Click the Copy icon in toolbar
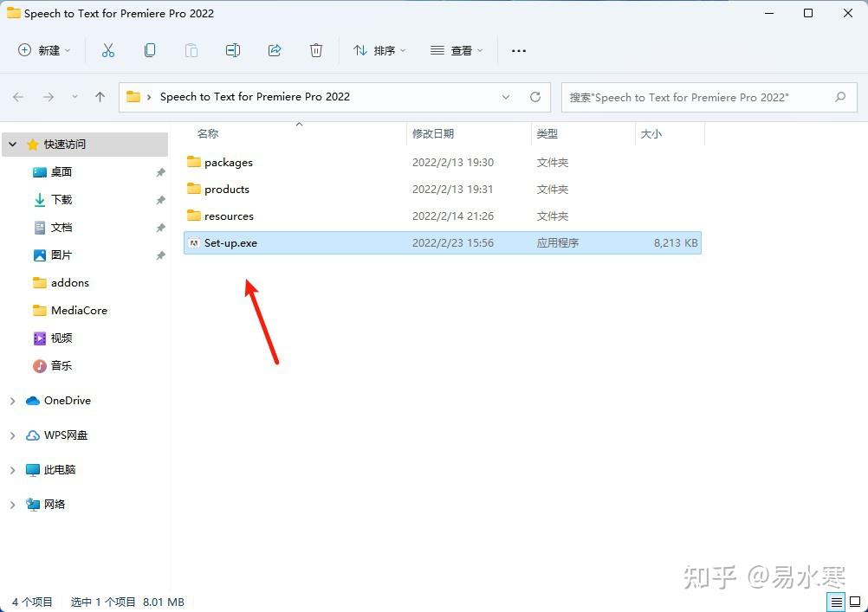The height and width of the screenshot is (612, 868). click(150, 50)
